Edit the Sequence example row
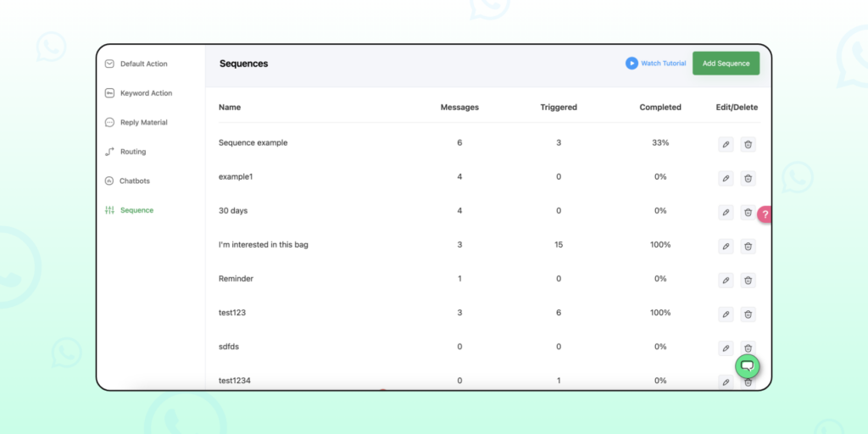The width and height of the screenshot is (868, 434). point(726,144)
